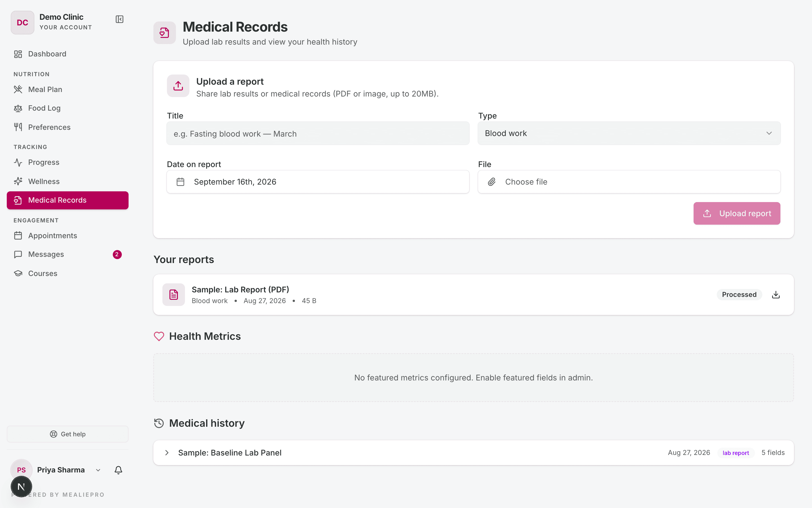Click the Messages unread badge showing 2

117,254
